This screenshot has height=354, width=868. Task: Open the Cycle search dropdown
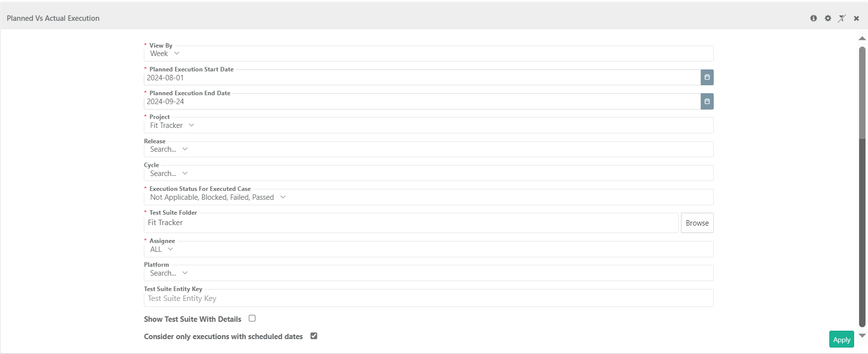(185, 174)
